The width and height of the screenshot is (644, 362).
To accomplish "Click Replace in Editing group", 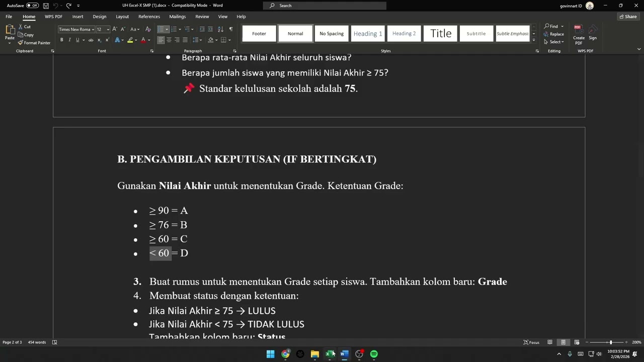I will (554, 34).
